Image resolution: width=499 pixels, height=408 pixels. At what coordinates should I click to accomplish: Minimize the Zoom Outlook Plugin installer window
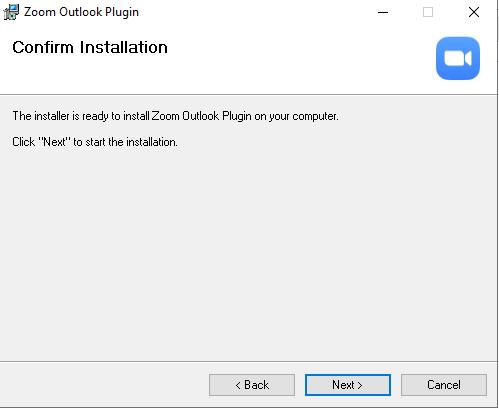383,12
